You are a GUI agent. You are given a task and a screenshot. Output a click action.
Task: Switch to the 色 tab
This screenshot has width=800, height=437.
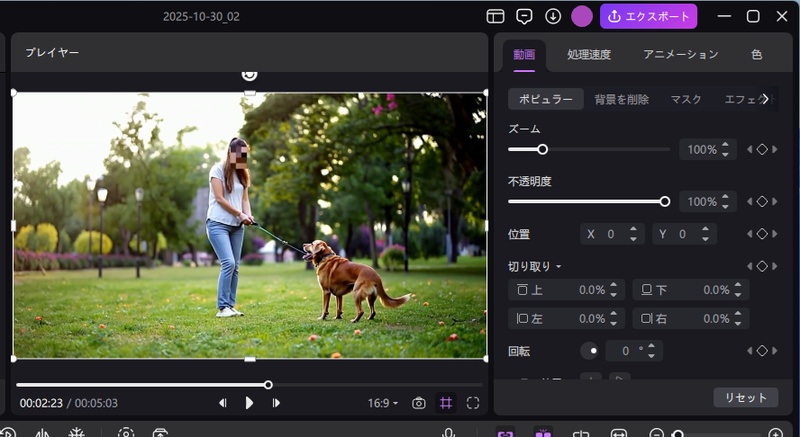[x=757, y=55]
